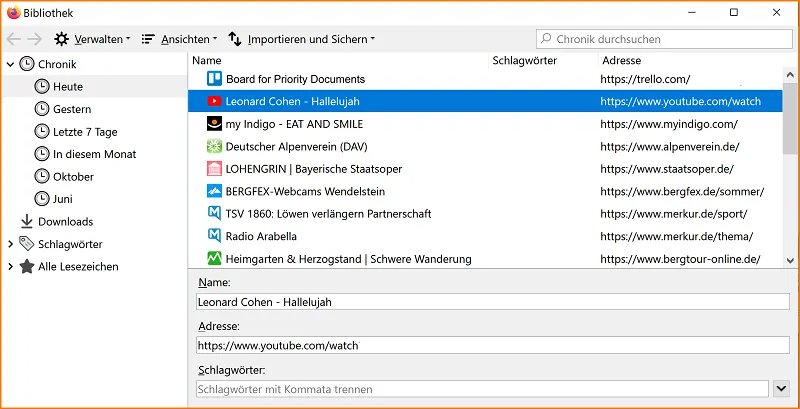Click the https://www.bergfex.de/sommer/ address
This screenshot has width=800, height=409.
click(682, 191)
